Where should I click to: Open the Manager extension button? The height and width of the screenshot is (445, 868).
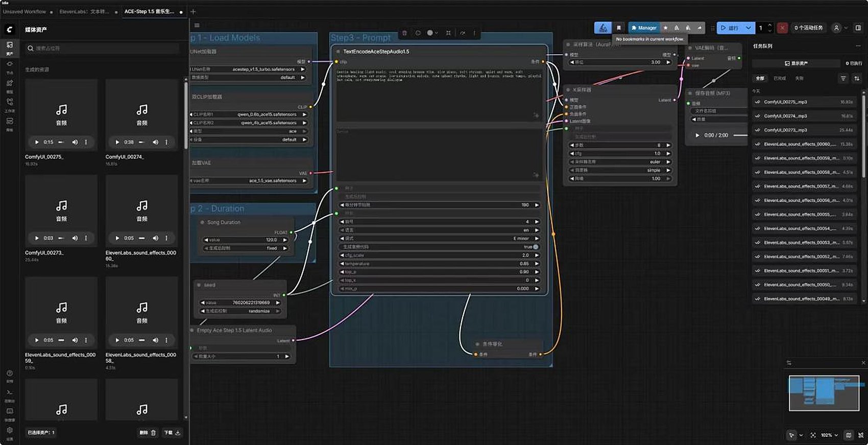tap(644, 28)
